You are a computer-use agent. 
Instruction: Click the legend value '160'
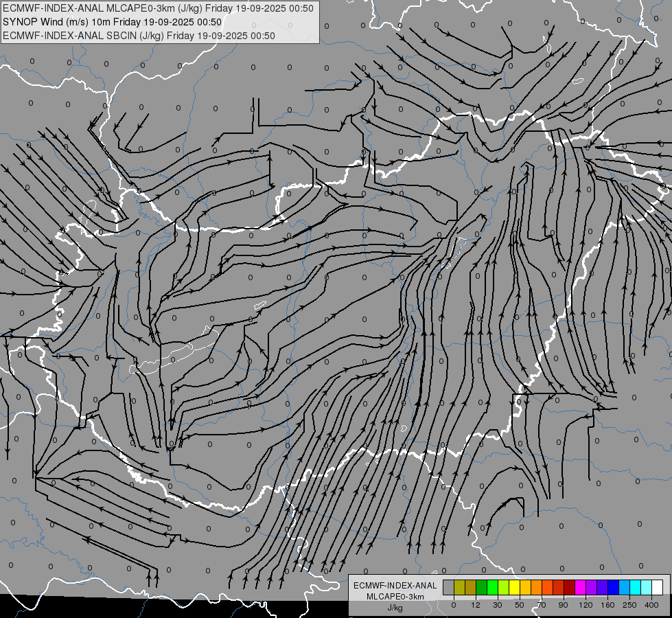[607, 605]
